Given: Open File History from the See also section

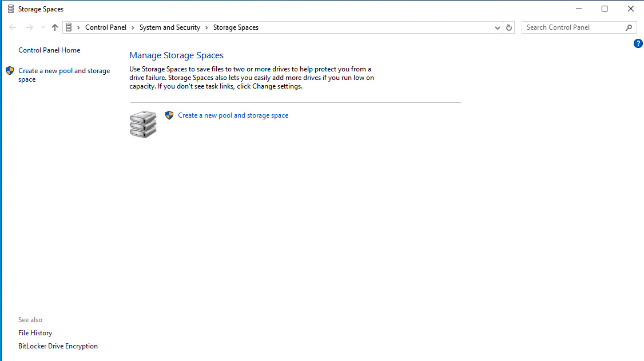Looking at the screenshot, I should pos(35,332).
